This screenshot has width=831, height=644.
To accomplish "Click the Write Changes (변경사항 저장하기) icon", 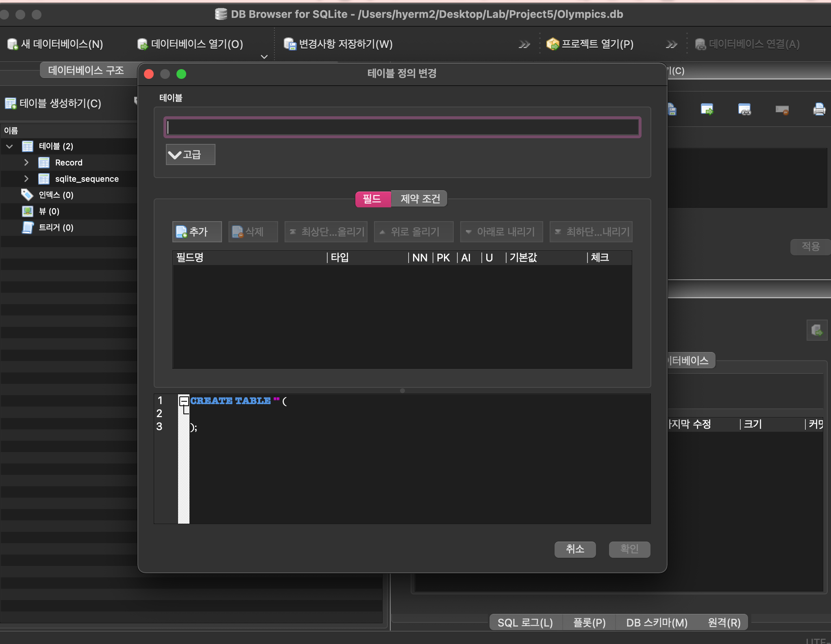I will tap(290, 44).
